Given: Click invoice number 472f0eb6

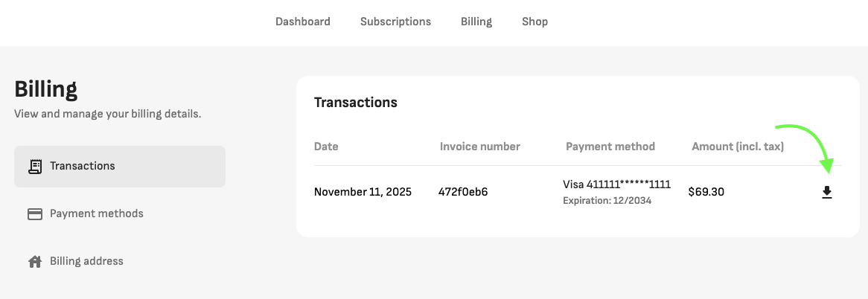Looking at the screenshot, I should [463, 192].
